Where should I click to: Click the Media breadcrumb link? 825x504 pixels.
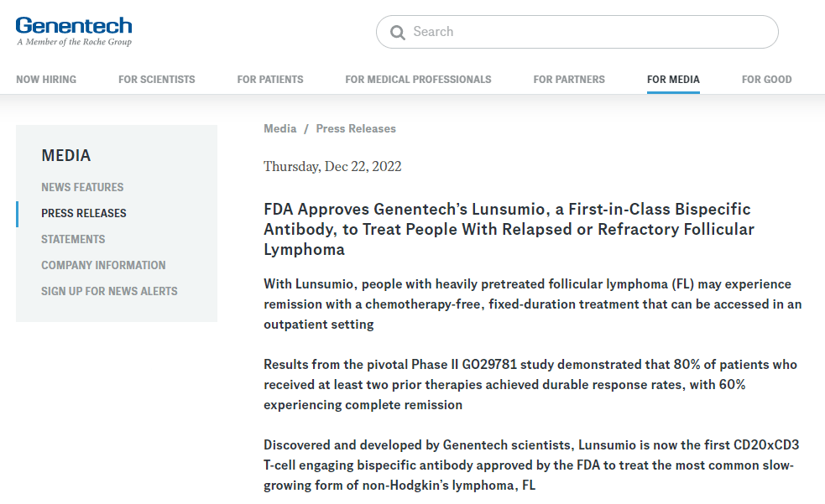[x=280, y=128]
